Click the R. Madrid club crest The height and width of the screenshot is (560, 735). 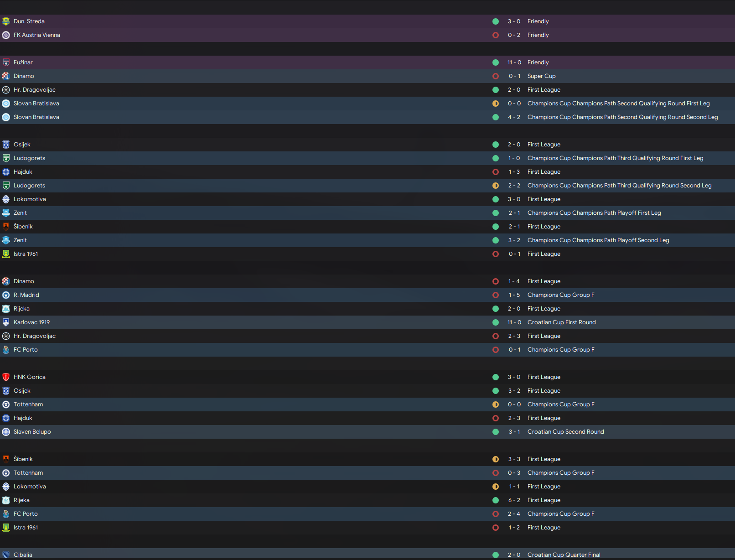point(6,295)
